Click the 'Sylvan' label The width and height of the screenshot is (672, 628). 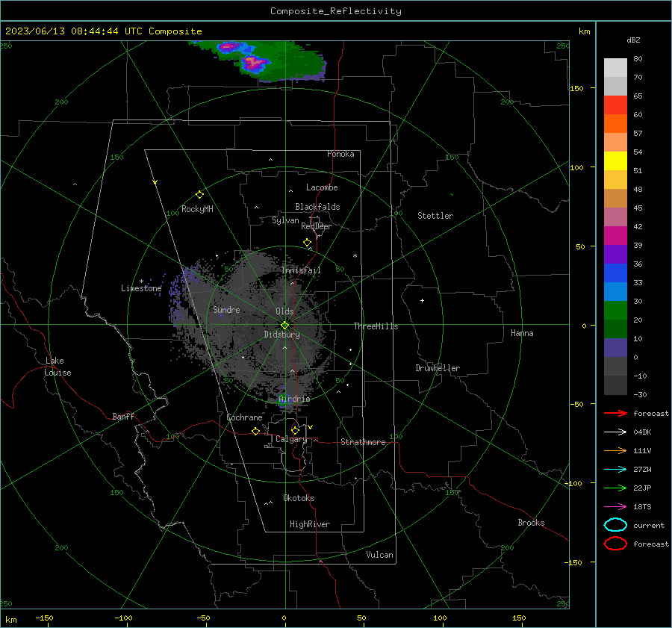click(x=285, y=220)
